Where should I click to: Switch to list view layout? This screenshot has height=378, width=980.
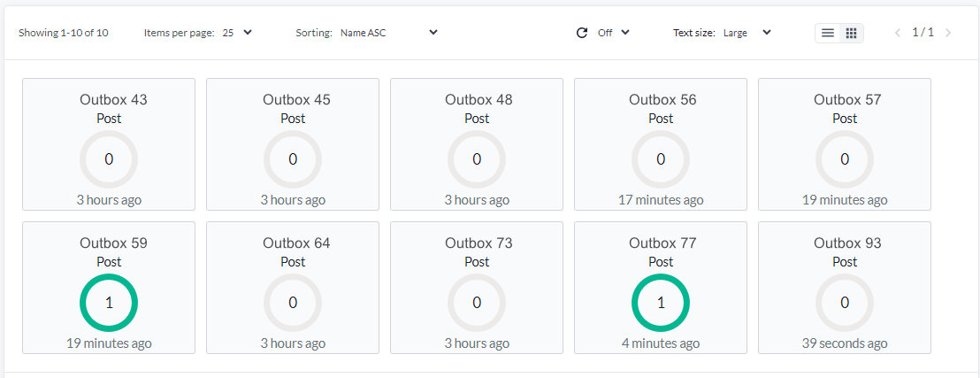coord(828,33)
